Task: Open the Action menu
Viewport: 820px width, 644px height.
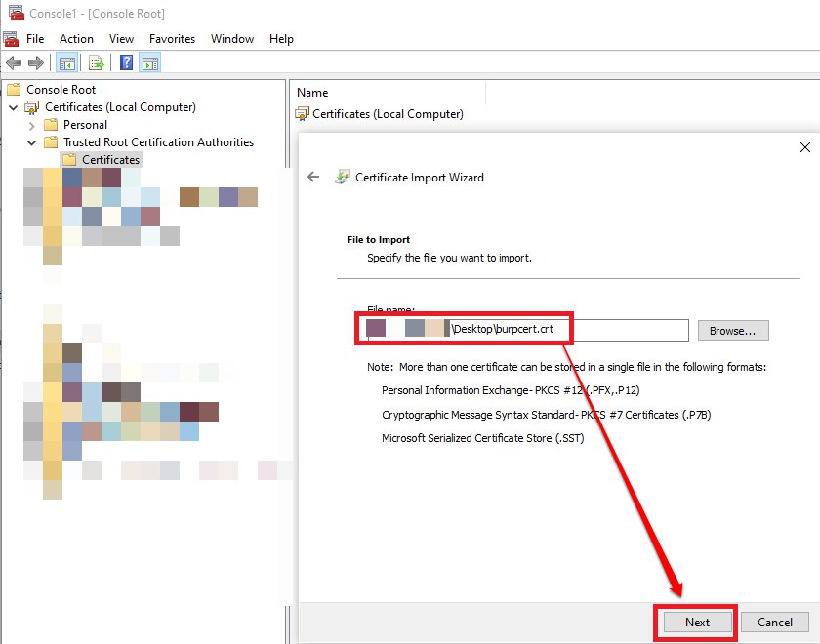Action: [x=76, y=39]
